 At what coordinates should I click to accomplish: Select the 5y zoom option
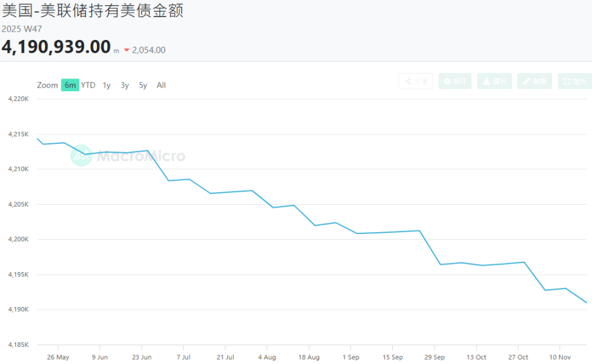[143, 85]
